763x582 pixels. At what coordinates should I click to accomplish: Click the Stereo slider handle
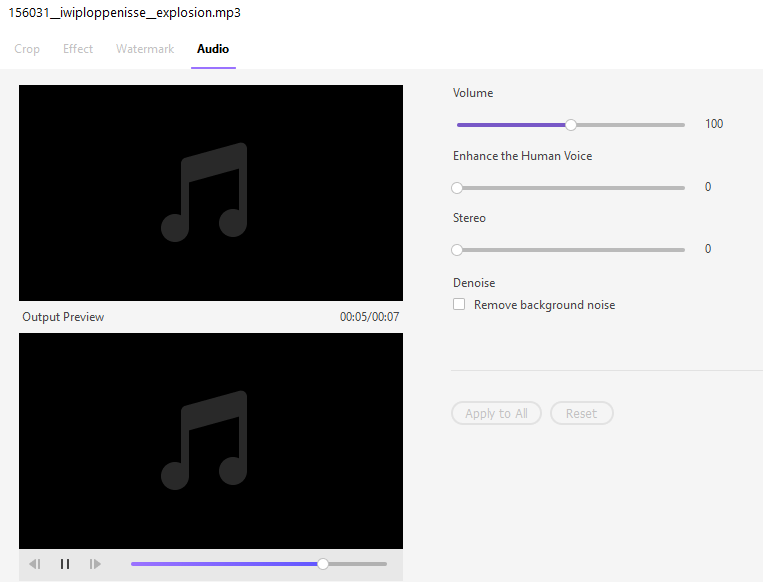pos(457,250)
